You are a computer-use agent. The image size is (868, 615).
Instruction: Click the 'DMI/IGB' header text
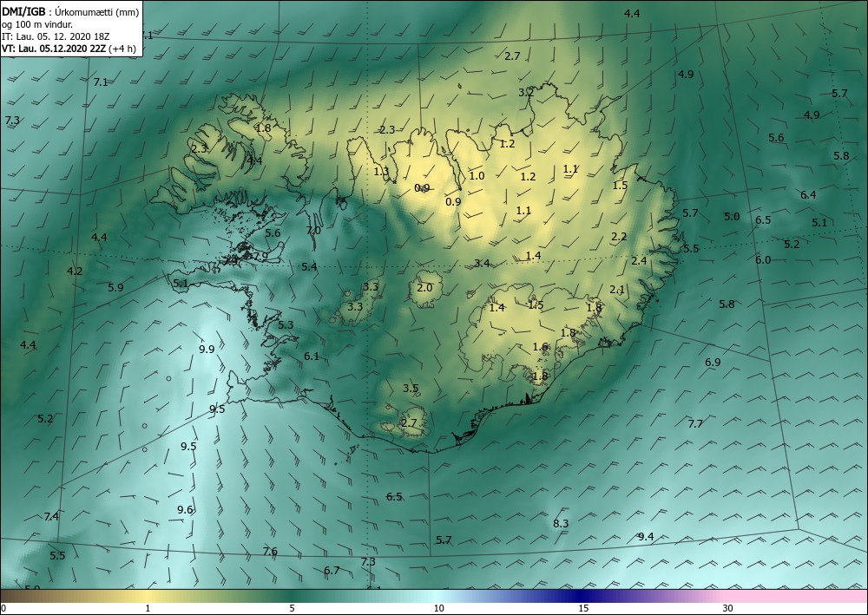click(x=23, y=11)
